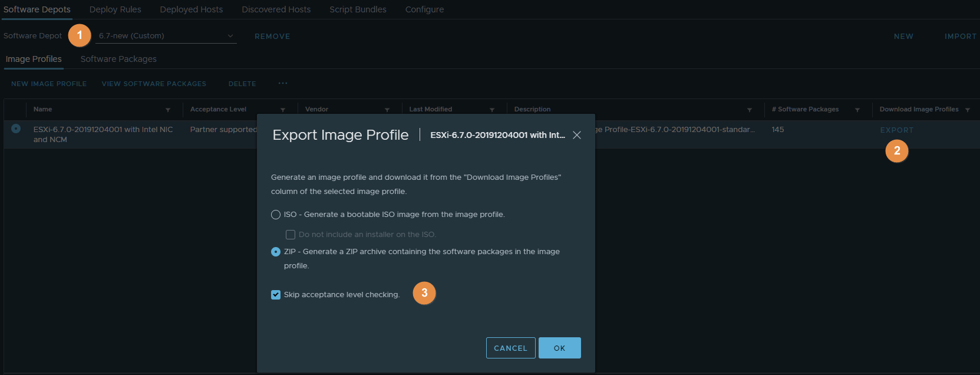Image resolution: width=980 pixels, height=375 pixels.
Task: Switch to the Deploy Rules tab
Action: pos(115,9)
